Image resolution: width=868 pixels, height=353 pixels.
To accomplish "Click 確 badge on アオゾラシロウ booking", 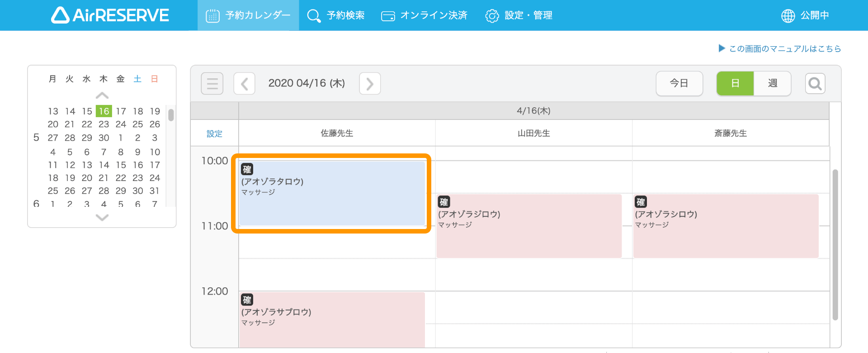I will (x=641, y=202).
